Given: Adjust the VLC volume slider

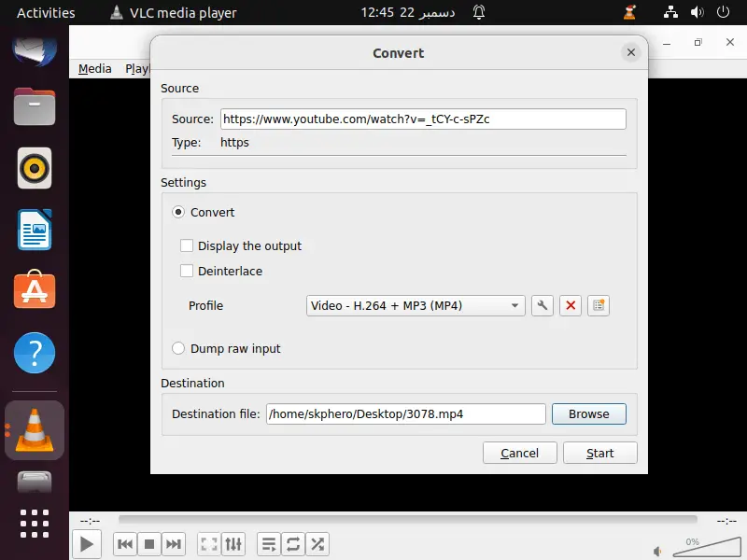Looking at the screenshot, I should (x=707, y=547).
